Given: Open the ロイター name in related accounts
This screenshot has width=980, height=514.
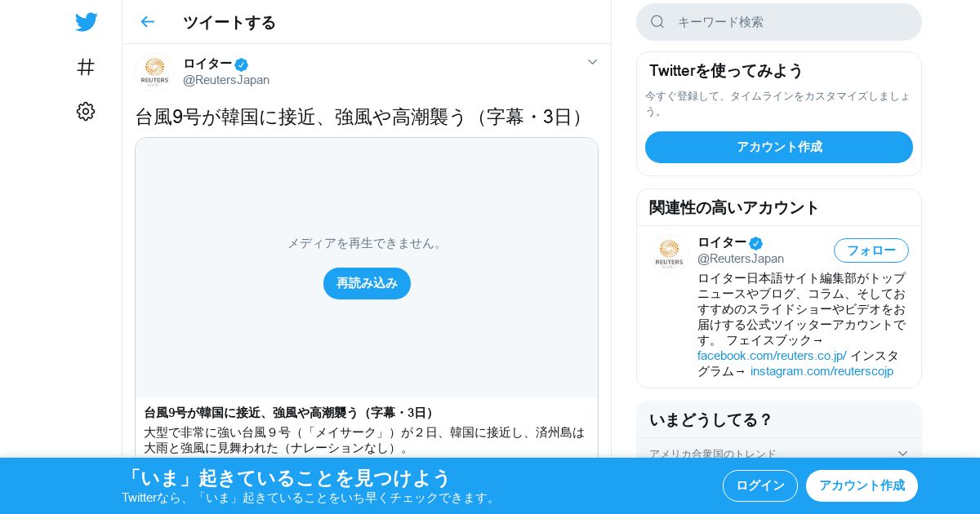Looking at the screenshot, I should [722, 242].
